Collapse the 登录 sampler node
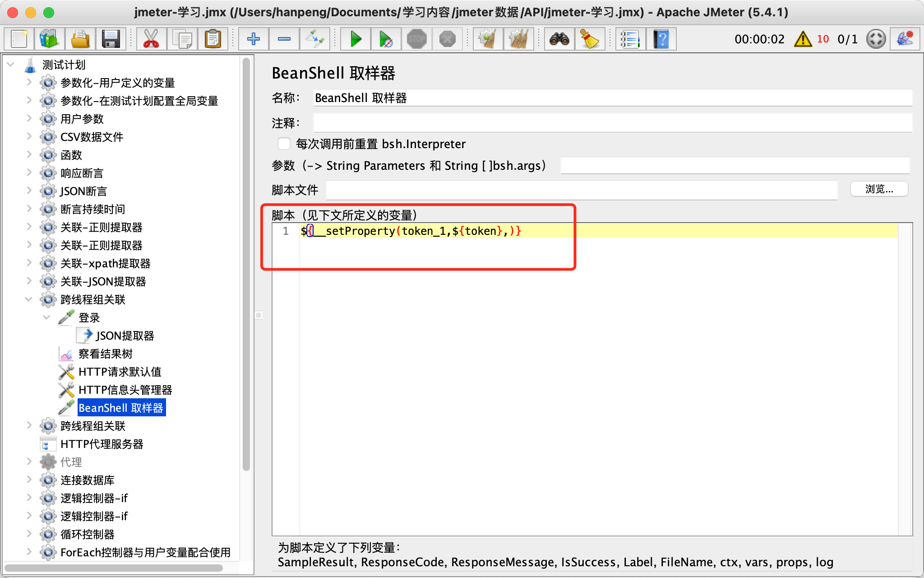The width and height of the screenshot is (924, 578). point(47,317)
